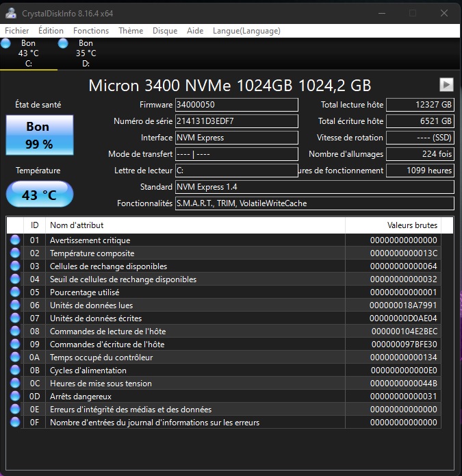Viewport: 462px width, 476px height.
Task: Click status orb for Avertissement critique row
Action: coord(15,240)
